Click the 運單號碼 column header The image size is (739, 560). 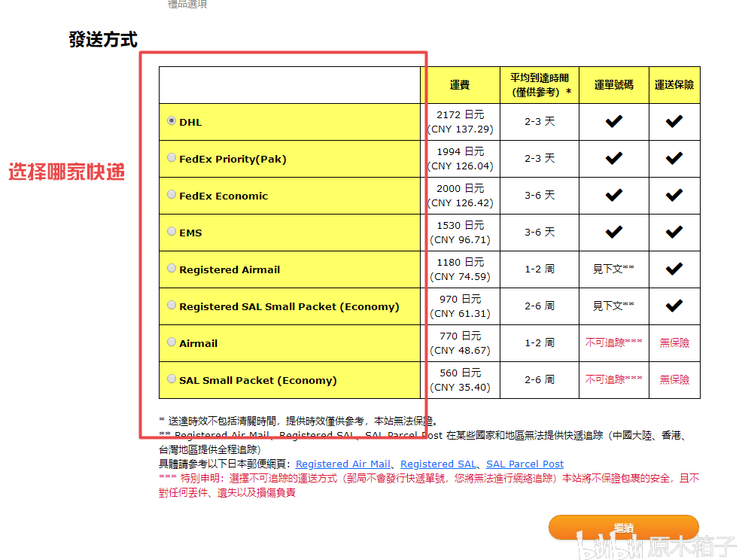pos(614,85)
